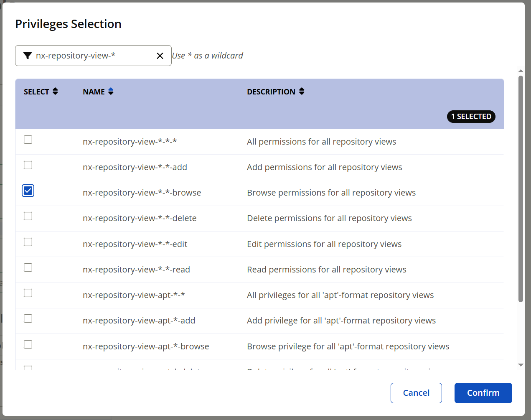531x420 pixels.
Task: Select the nx-repository-view-apt-*-* checkbox
Action: [x=28, y=293]
